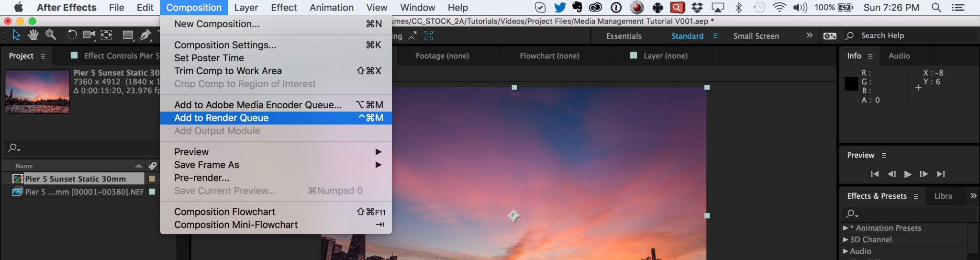Choose Set Poster Time
The image size is (980, 260).
point(276,58)
